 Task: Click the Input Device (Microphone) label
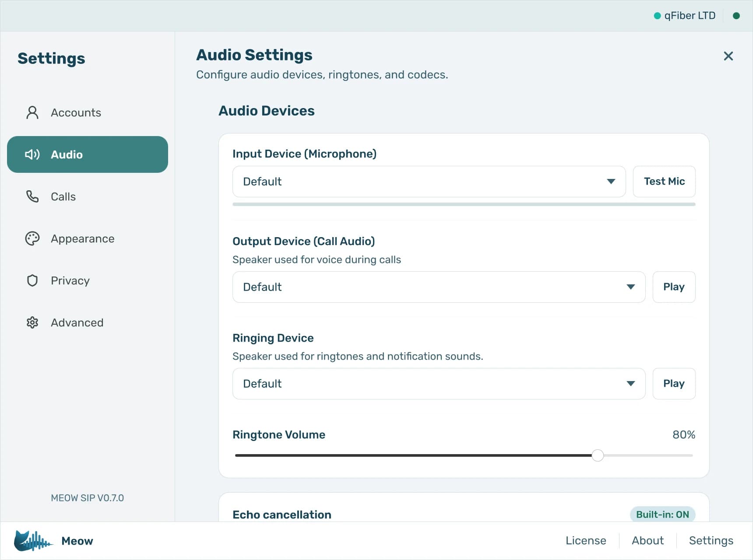(304, 154)
